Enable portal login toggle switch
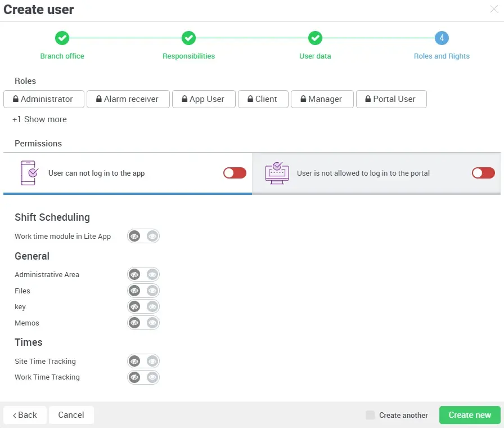Screen dimensions: 504x428 click(x=483, y=173)
